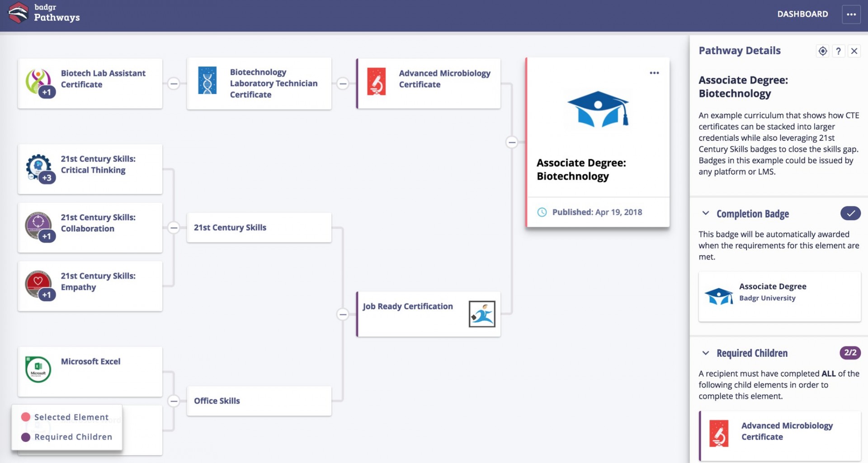Collapse the Required Children section
This screenshot has width=868, height=463.
[705, 353]
